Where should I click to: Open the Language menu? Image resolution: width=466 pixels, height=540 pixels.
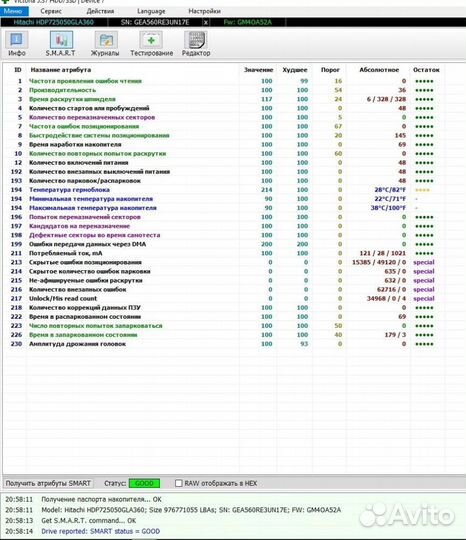[x=151, y=11]
